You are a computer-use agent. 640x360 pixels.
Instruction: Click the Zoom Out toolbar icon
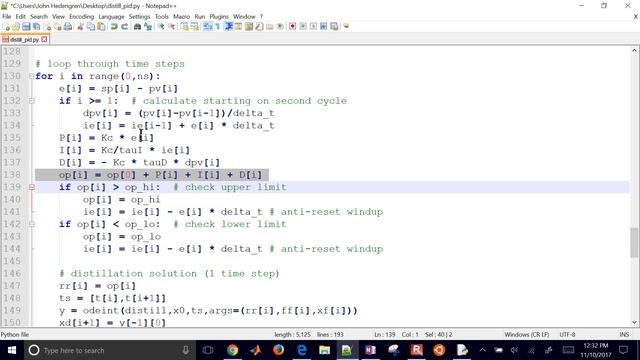pos(171,27)
